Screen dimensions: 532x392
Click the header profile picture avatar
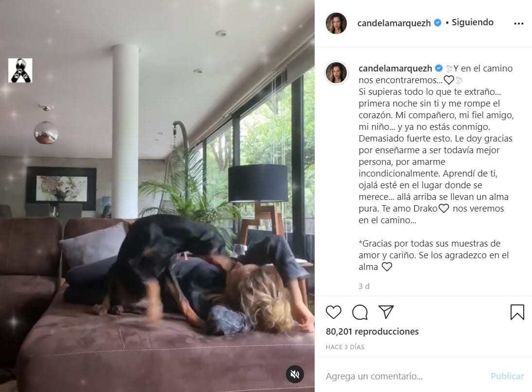pyautogui.click(x=336, y=23)
